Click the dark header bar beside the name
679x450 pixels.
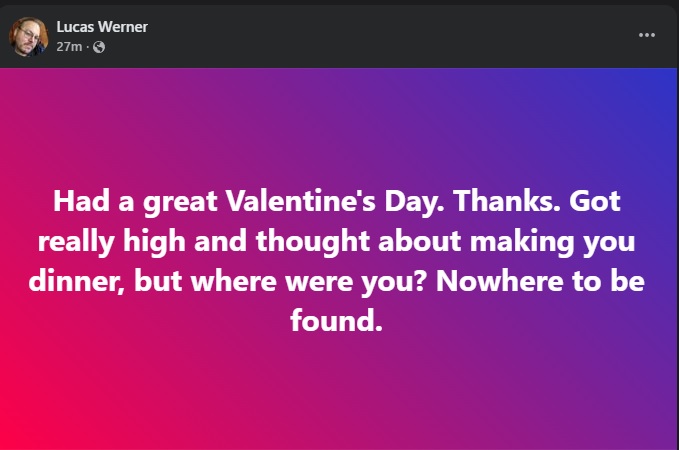[x=390, y=36]
